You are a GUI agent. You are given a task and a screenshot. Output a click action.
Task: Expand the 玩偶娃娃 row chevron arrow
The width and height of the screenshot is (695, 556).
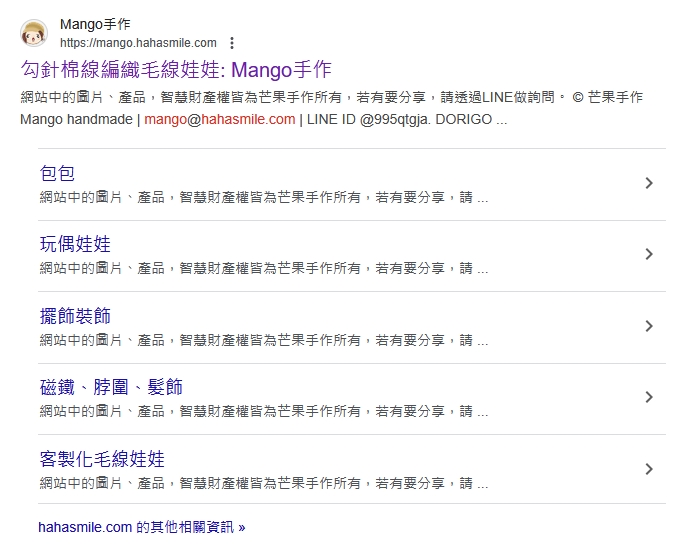pyautogui.click(x=649, y=254)
